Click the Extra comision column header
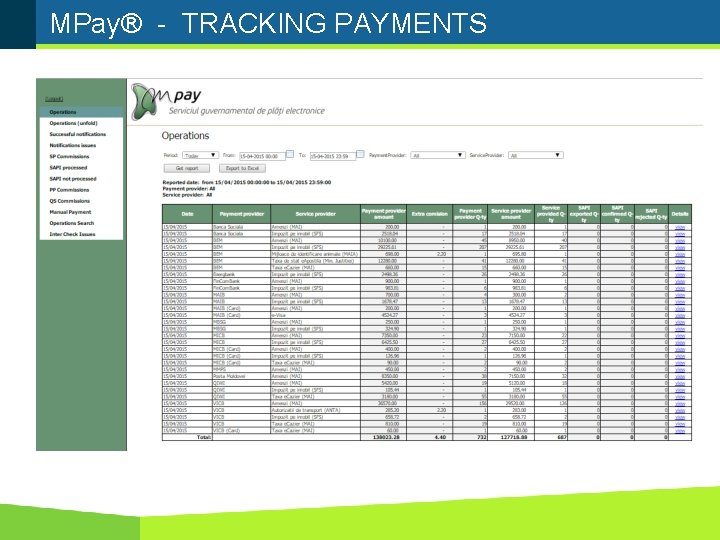Screen dimensions: 720x540 [429, 214]
